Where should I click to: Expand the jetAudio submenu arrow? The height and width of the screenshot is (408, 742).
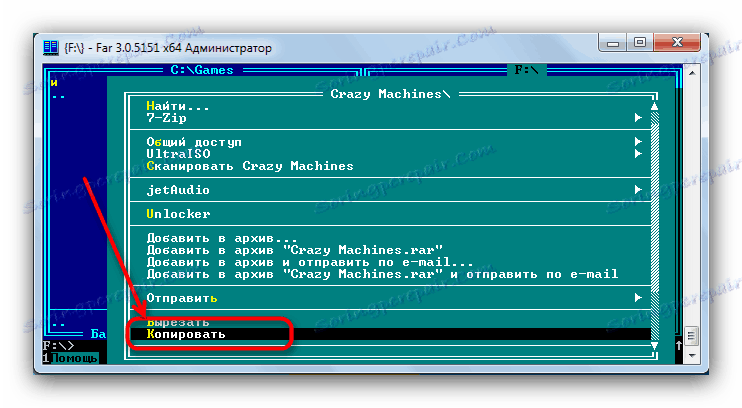click(x=638, y=190)
